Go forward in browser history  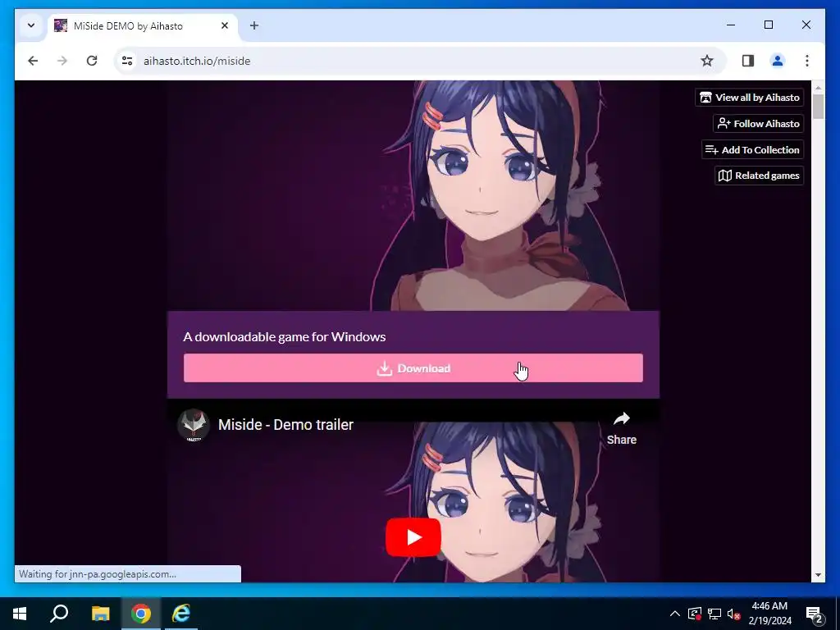[62, 61]
